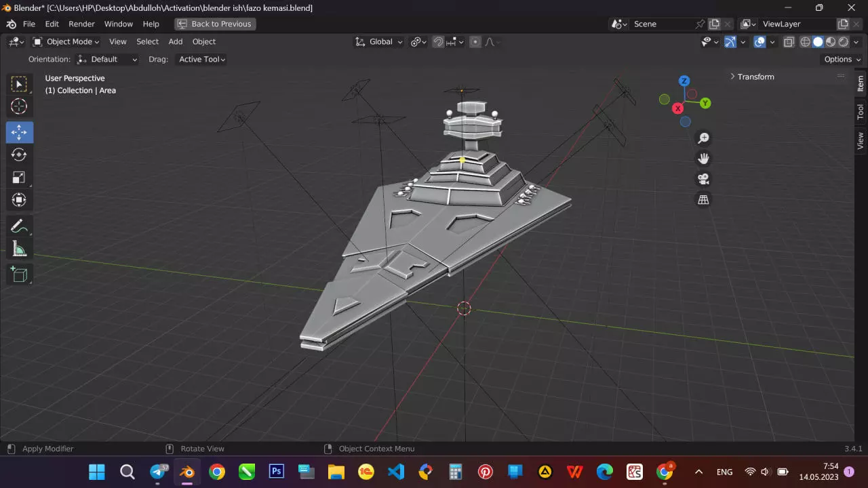
Task: Toggle the camera view icon
Action: 703,179
